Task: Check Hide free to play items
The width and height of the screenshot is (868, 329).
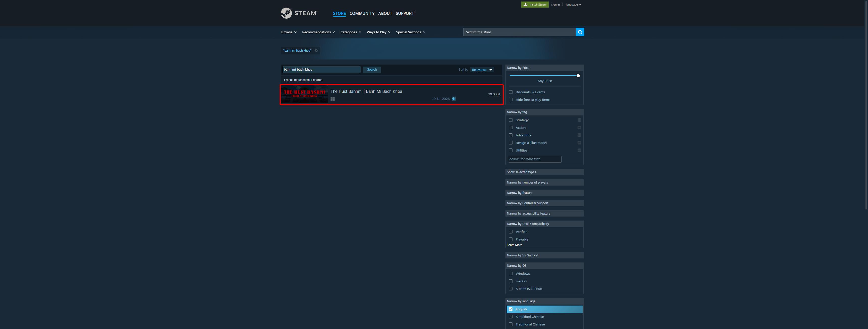Action: click(x=511, y=100)
